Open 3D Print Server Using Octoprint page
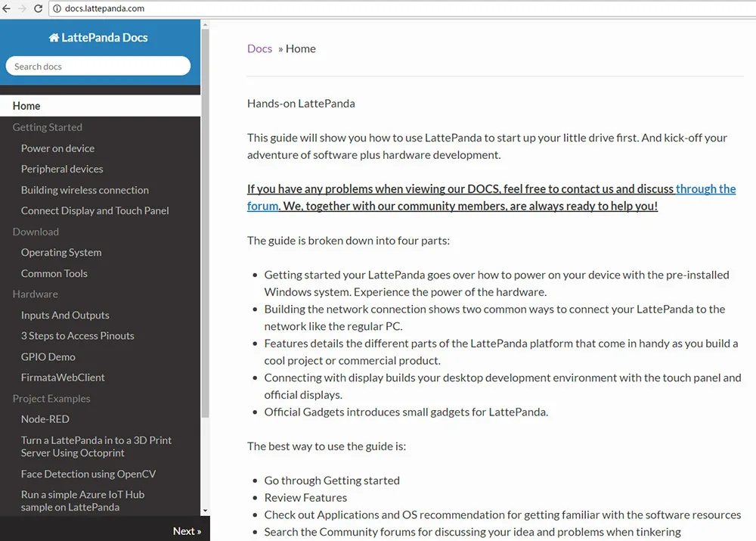 [x=97, y=446]
